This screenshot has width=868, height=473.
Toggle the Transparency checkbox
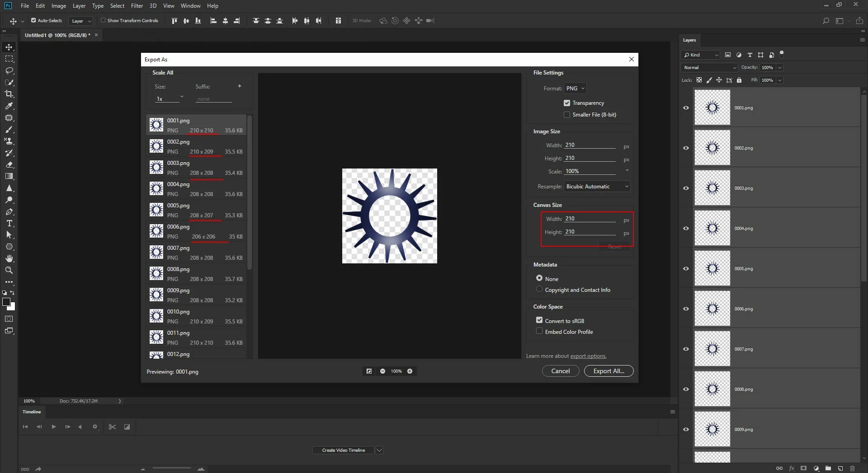pos(567,103)
